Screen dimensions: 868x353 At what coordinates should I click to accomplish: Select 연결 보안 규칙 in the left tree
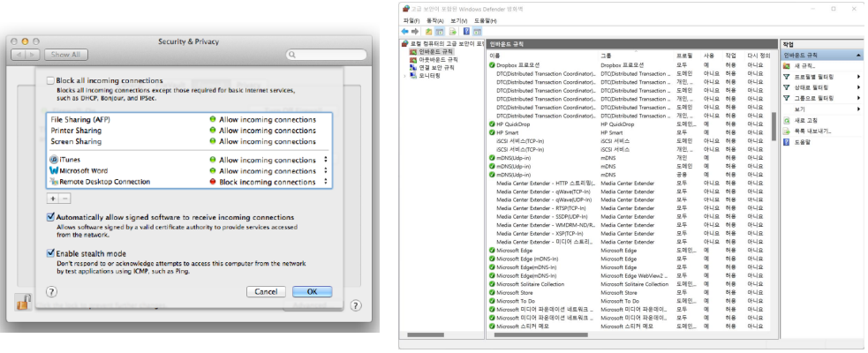coord(437,67)
